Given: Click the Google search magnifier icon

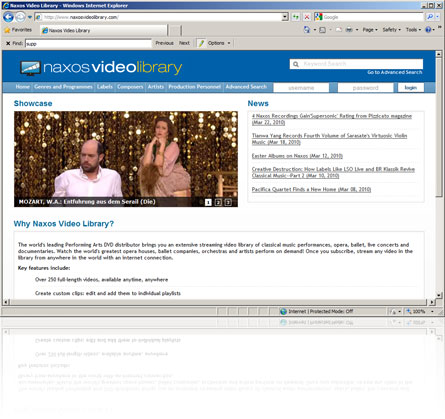Looking at the screenshot, I should click(430, 17).
